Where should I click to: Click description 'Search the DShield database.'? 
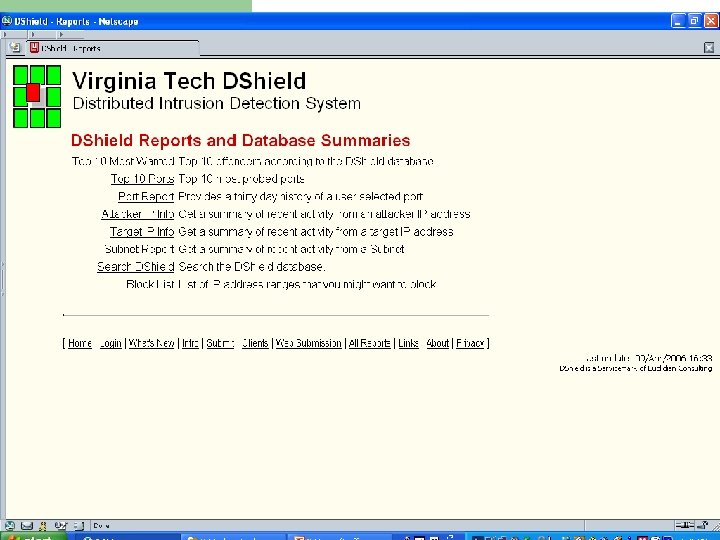252,266
